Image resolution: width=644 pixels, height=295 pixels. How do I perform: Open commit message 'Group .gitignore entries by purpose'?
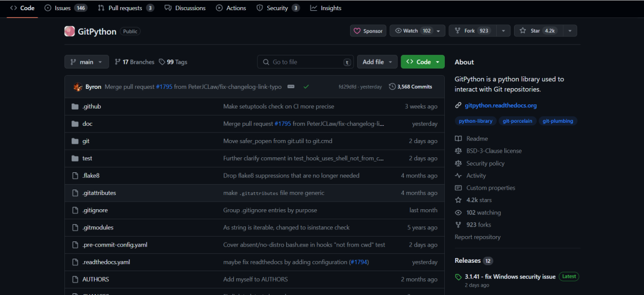tap(270, 210)
